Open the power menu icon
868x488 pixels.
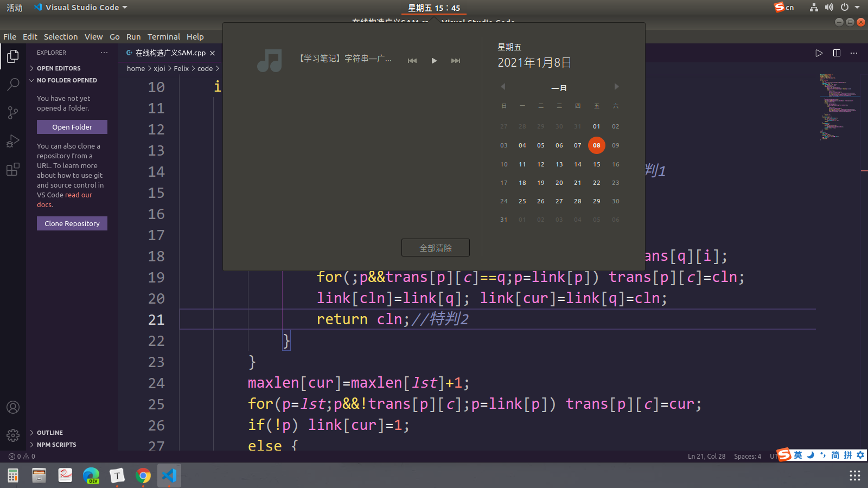[845, 8]
